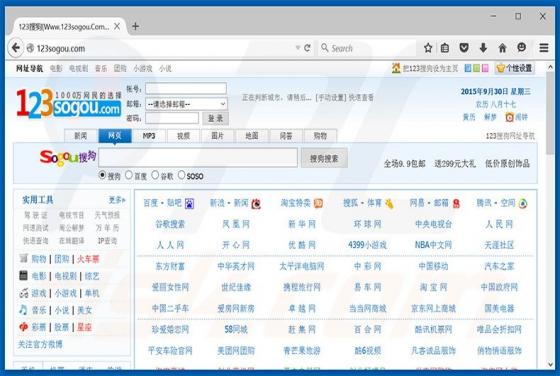Click the Baidu paw icon
Image resolution: width=560 pixels, height=376 pixels.
pos(189,204)
